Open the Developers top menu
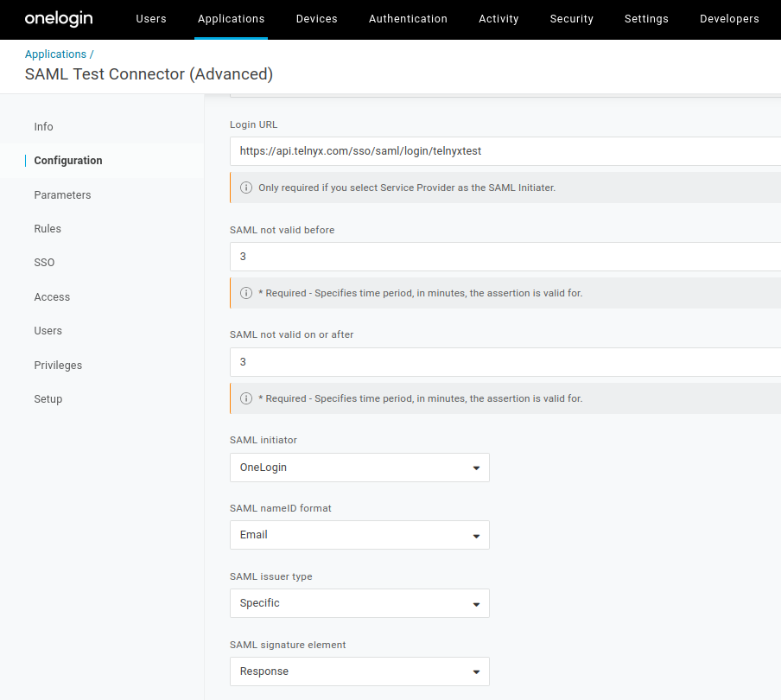This screenshot has height=700, width=781. [729, 19]
